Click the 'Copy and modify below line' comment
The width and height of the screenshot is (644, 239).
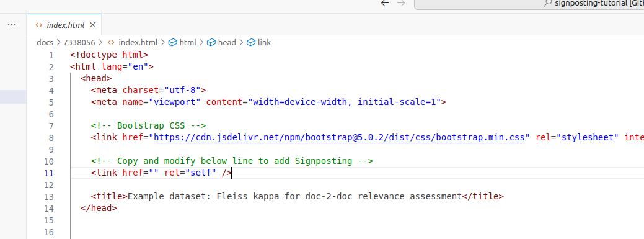232,161
